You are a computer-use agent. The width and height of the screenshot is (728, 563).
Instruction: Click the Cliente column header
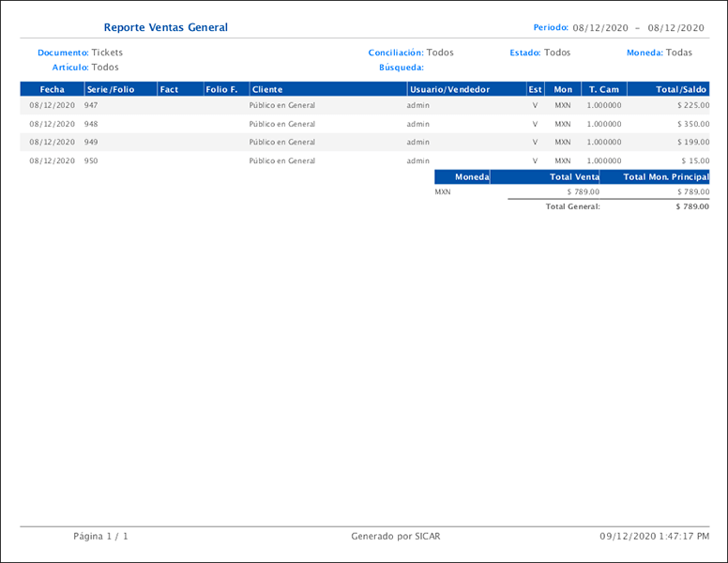pos(267,89)
